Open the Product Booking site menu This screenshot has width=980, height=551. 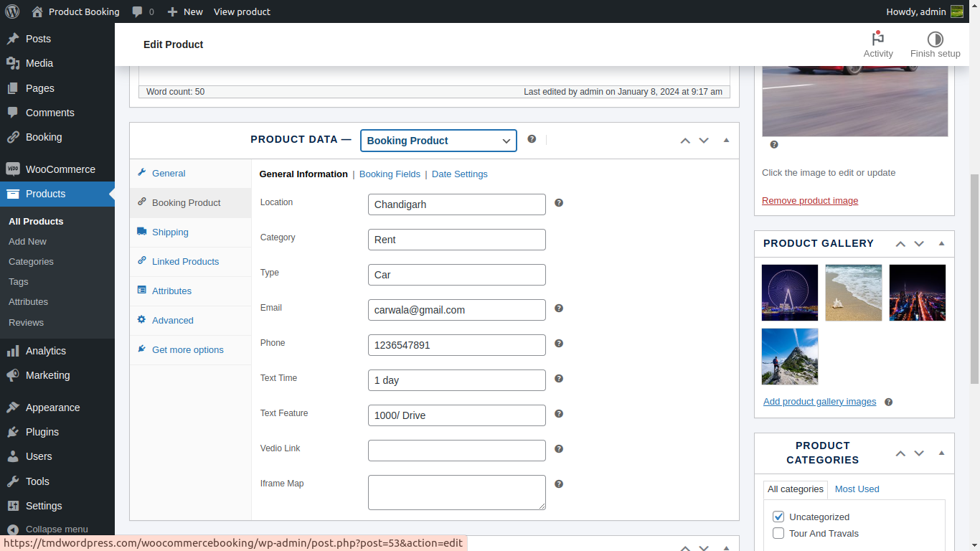(x=75, y=11)
